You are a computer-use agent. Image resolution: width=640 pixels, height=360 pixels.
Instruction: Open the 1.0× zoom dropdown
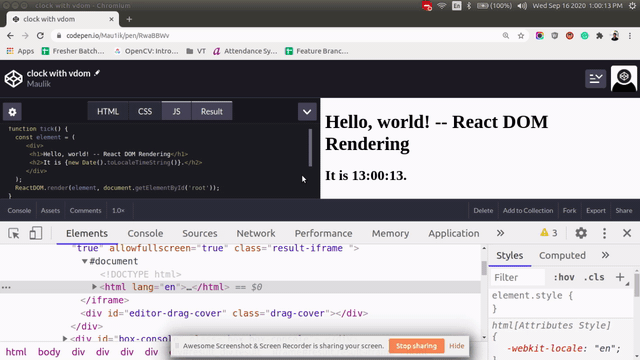[118, 211]
